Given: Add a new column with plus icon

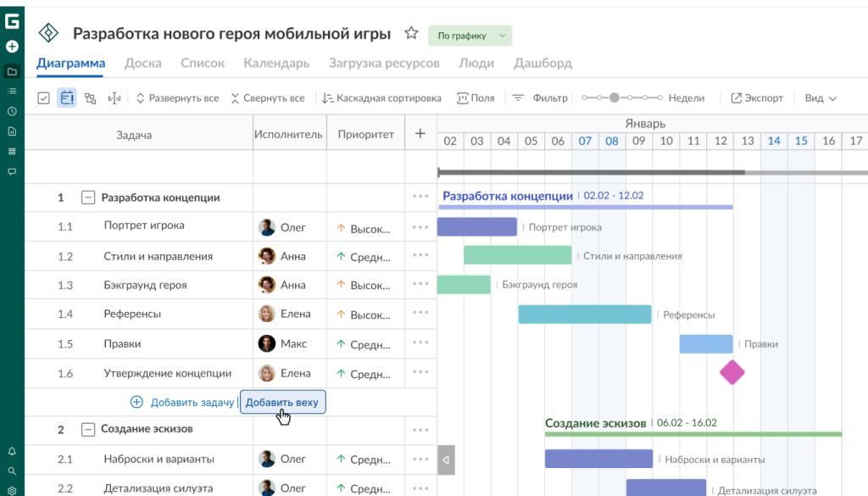Looking at the screenshot, I should coord(420,134).
